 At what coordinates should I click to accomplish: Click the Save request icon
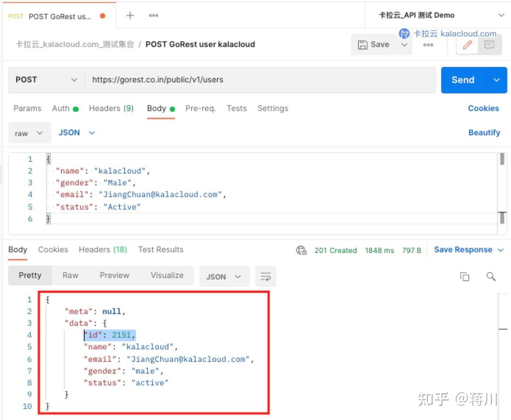[363, 44]
